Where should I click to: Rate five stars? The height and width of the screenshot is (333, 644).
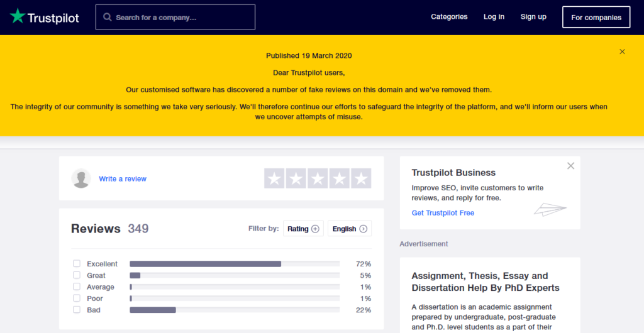(x=361, y=178)
